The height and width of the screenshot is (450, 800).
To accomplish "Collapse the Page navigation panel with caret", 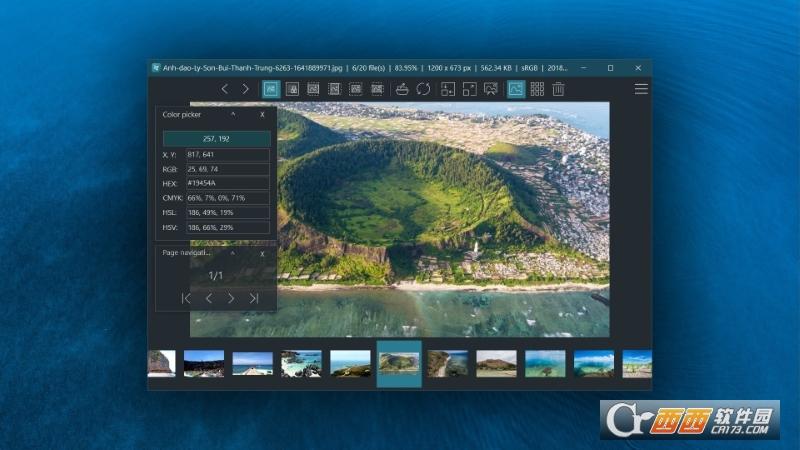I will point(233,253).
